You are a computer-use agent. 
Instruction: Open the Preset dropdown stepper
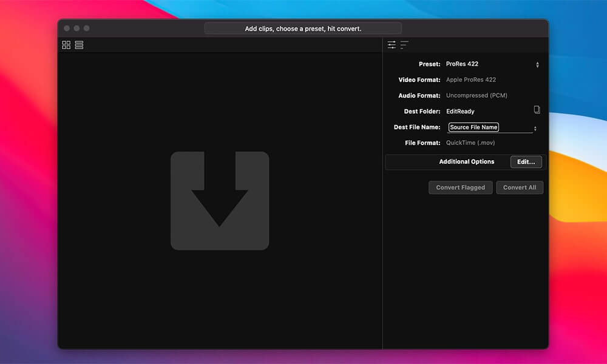pyautogui.click(x=537, y=64)
